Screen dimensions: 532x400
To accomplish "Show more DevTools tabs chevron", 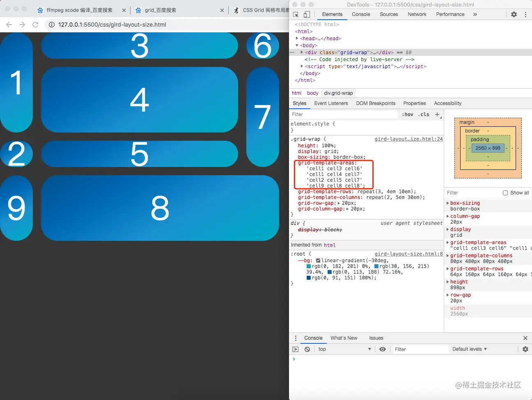I will (475, 14).
